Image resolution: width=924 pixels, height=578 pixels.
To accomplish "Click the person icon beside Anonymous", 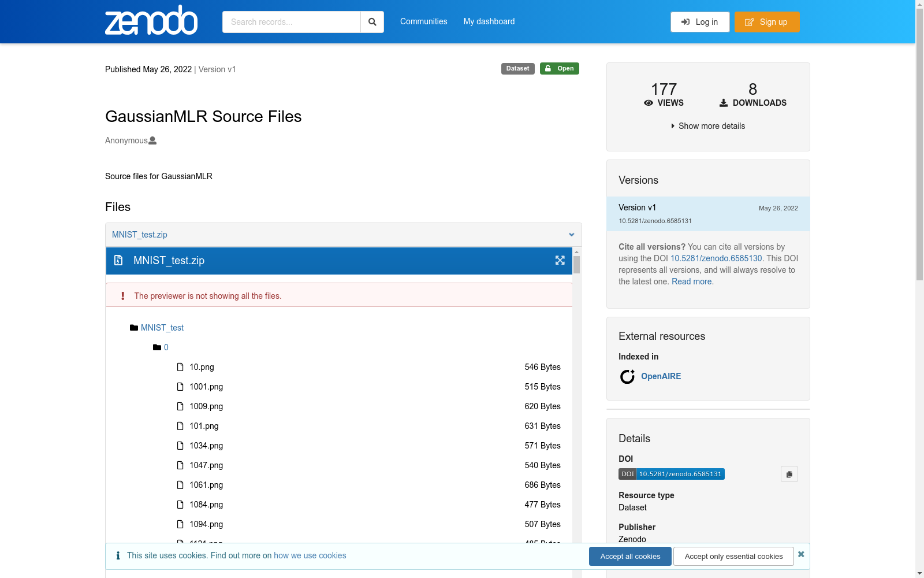I will (x=152, y=140).
